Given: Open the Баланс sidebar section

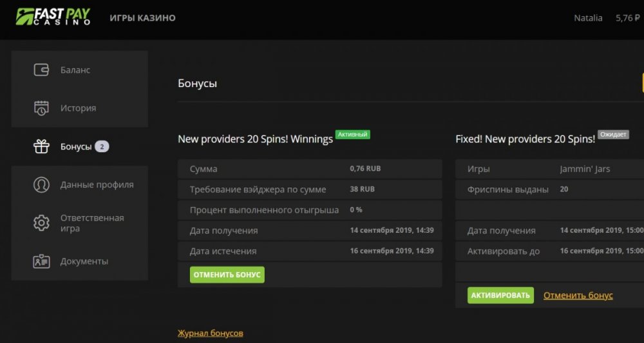Looking at the screenshot, I should pyautogui.click(x=75, y=70).
